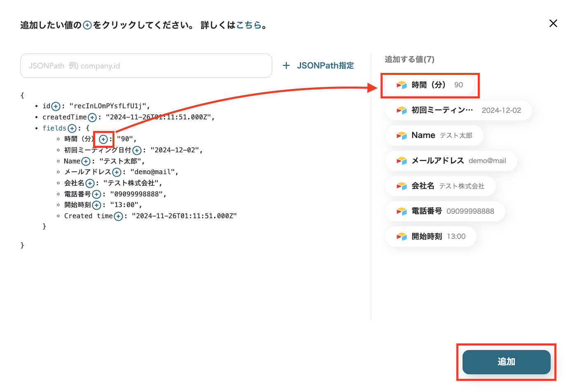
Task: Click plus icon beside Created time
Action: (118, 217)
